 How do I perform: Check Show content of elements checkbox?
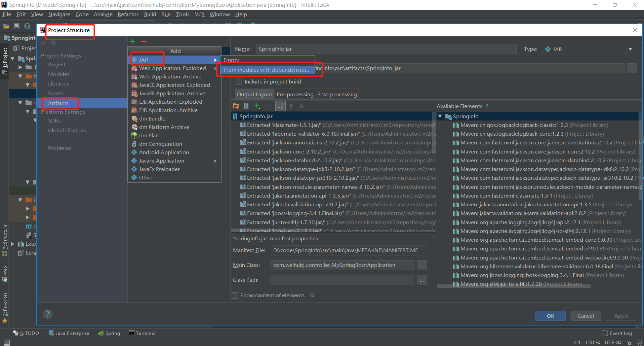point(235,296)
